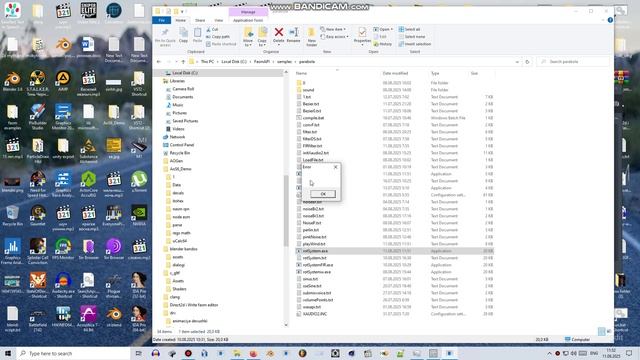Open the ribbon's Open dropdown
The height and width of the screenshot is (360, 640).
pyautogui.click(x=383, y=29)
